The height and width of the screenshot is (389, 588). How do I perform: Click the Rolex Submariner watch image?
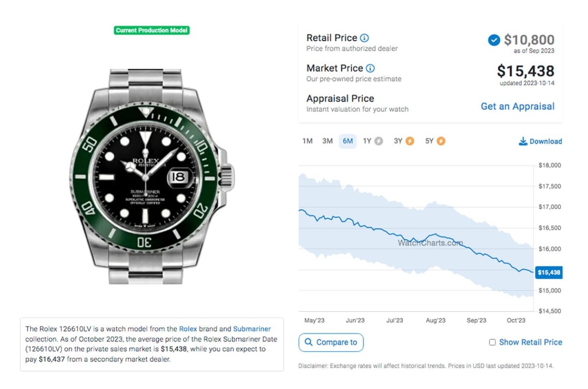pos(151,176)
